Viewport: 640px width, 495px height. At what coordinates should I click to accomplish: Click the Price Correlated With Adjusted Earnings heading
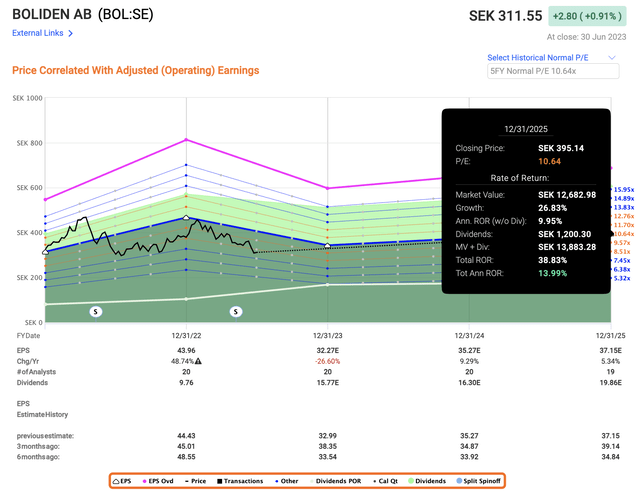136,71
